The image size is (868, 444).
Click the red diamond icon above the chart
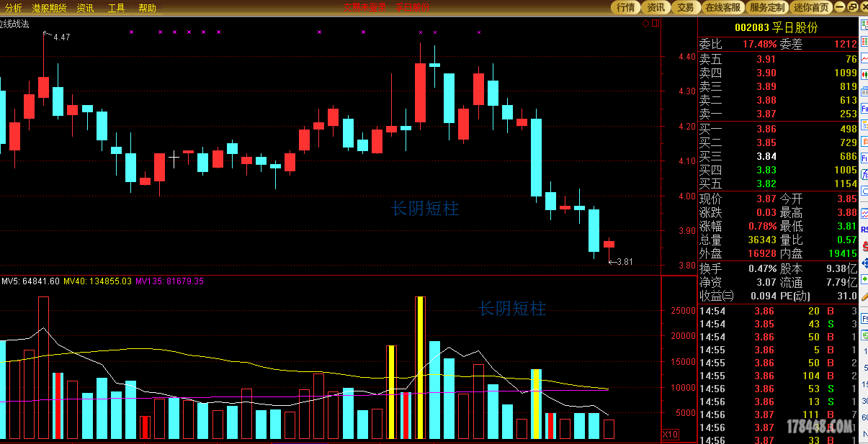646,23
